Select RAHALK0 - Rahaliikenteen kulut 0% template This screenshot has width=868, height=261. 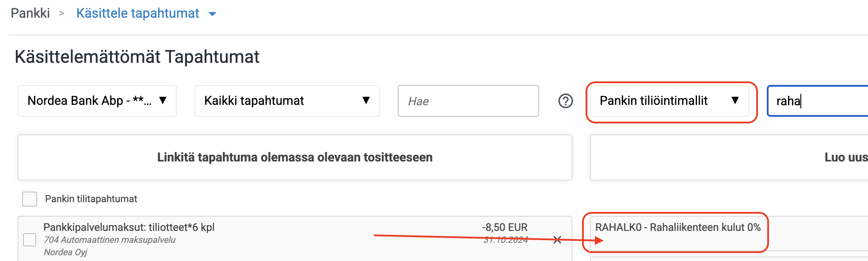[678, 227]
